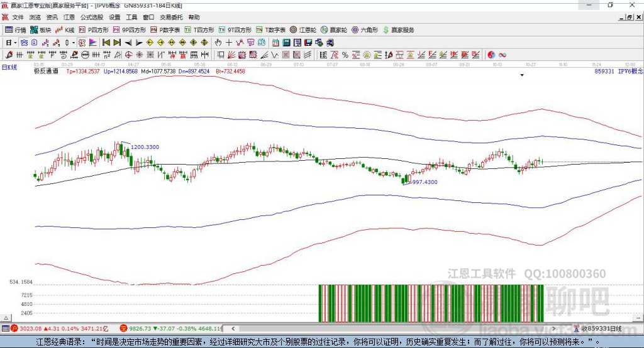Open the 公式选股 menu

click(91, 18)
